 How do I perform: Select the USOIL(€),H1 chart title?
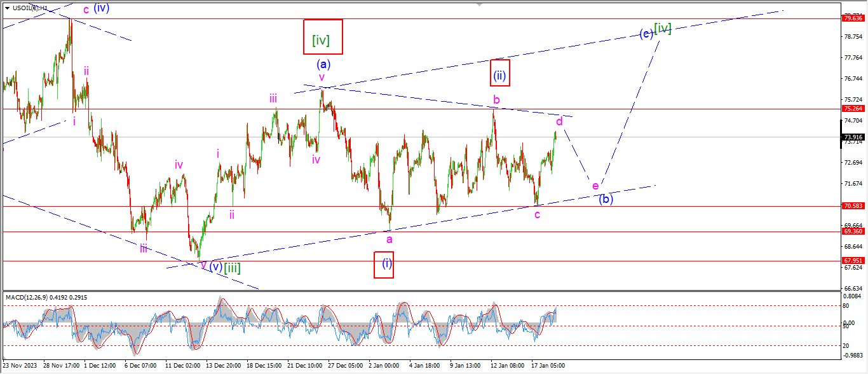30,8
